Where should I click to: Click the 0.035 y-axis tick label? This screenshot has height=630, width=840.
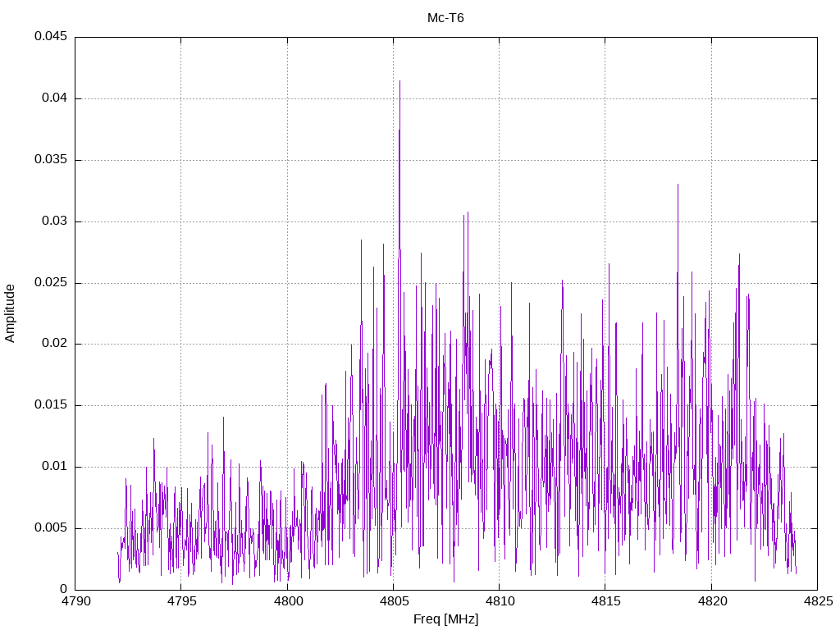[x=51, y=160]
